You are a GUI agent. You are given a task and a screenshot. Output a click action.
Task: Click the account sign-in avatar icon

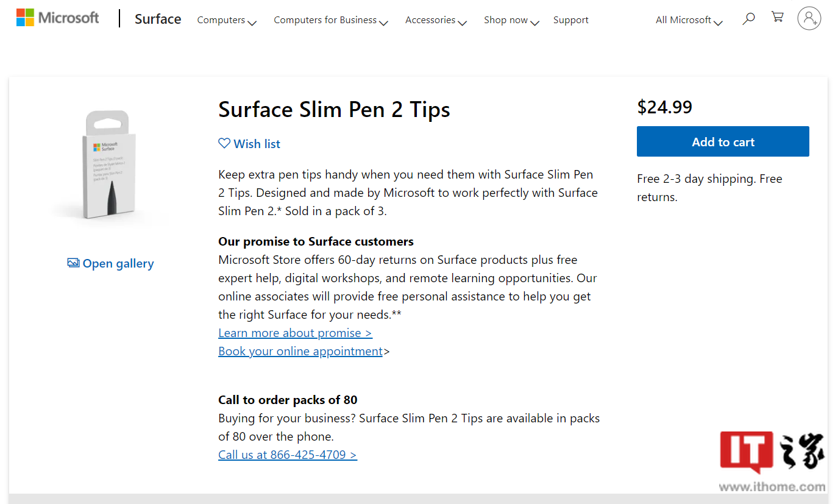[809, 18]
